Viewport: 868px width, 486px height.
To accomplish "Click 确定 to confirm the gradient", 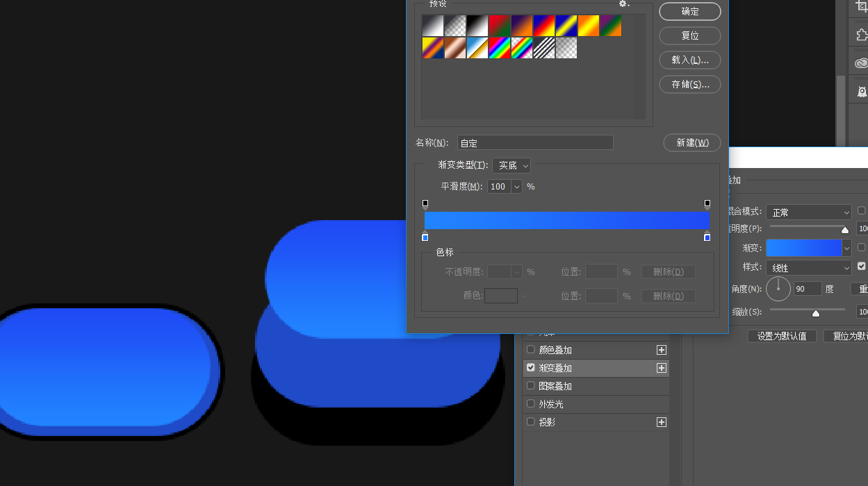I will pos(690,11).
